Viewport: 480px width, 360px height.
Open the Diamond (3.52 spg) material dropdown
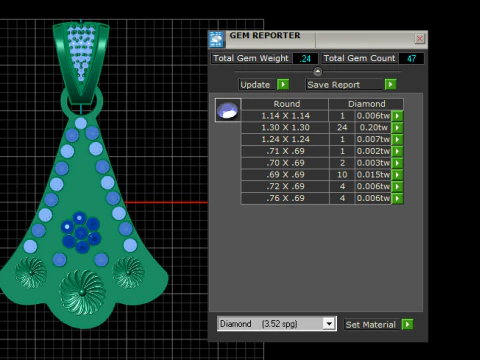coord(329,324)
